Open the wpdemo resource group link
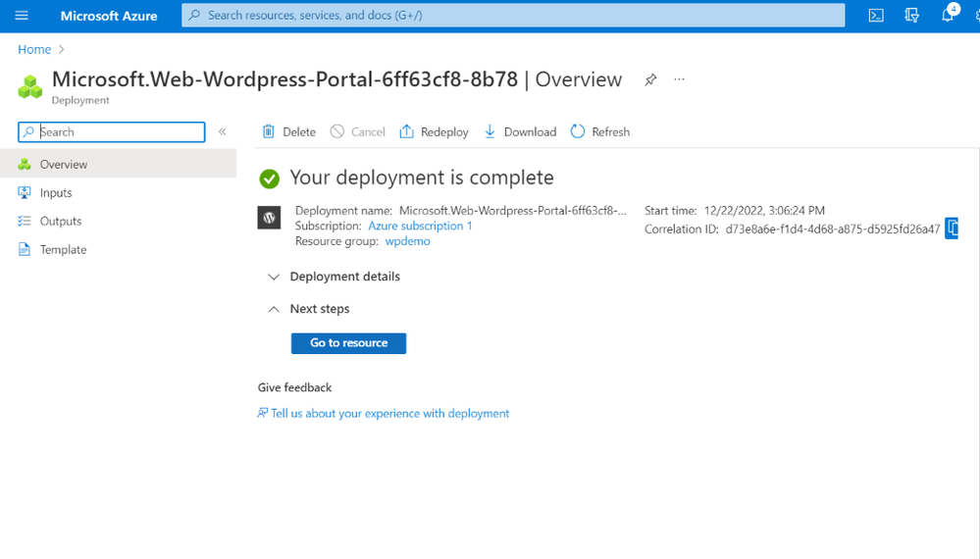Viewport: 980px width, 559px height. pyautogui.click(x=407, y=241)
